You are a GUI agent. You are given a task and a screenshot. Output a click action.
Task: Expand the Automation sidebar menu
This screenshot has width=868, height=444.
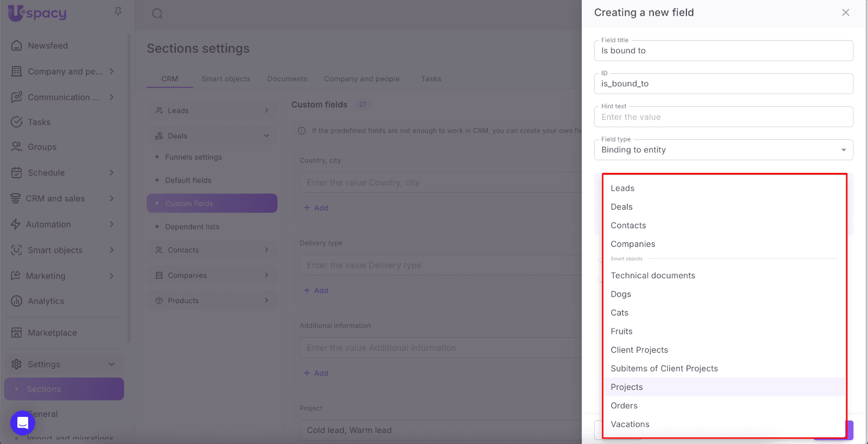111,224
